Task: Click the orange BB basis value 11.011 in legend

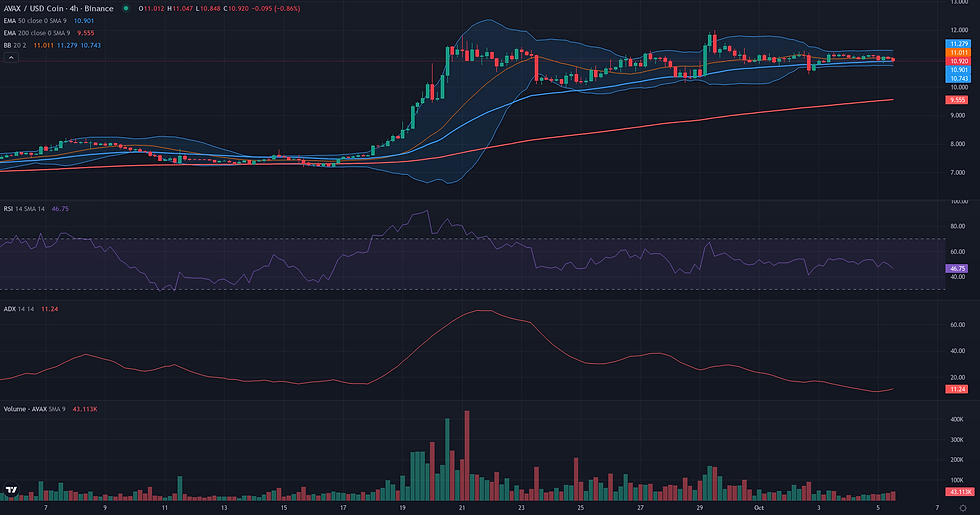Action: click(43, 45)
